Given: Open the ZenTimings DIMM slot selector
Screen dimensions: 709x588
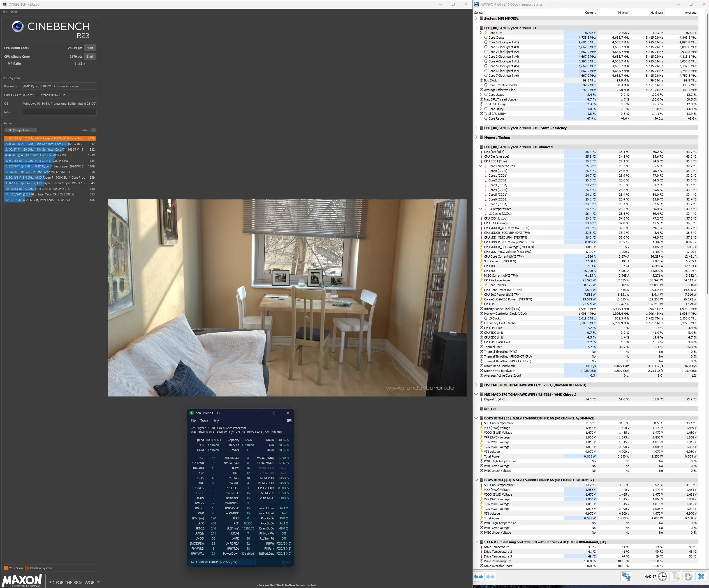Looking at the screenshot, I should [x=222, y=562].
